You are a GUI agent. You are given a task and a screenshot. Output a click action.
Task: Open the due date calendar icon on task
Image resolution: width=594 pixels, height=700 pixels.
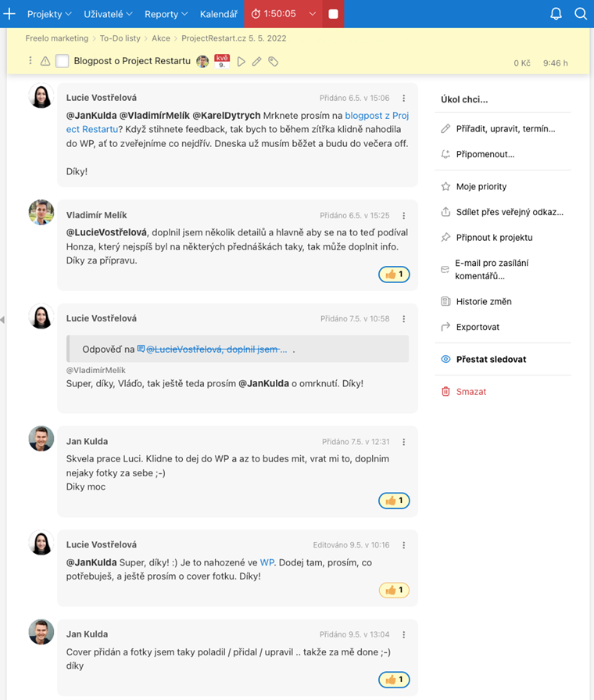222,61
